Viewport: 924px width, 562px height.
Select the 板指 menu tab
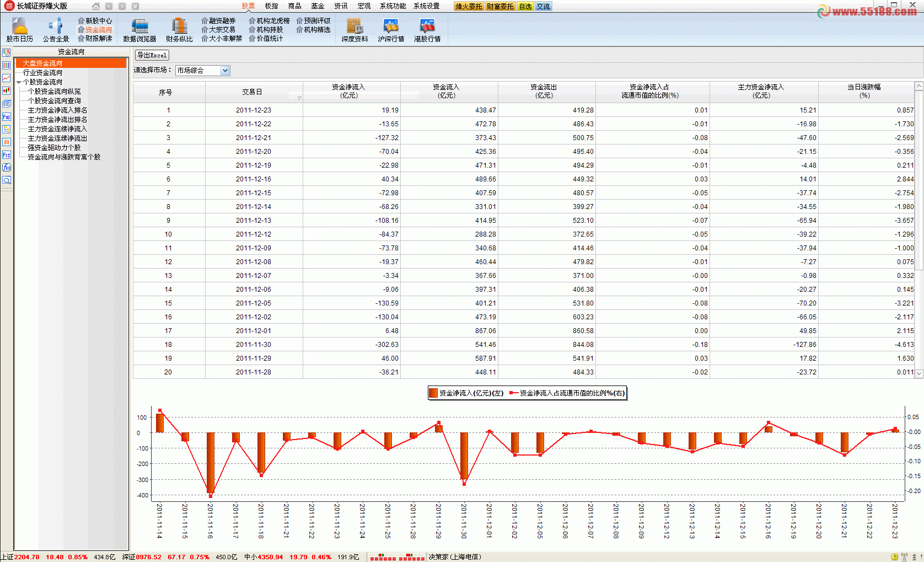pos(271,6)
